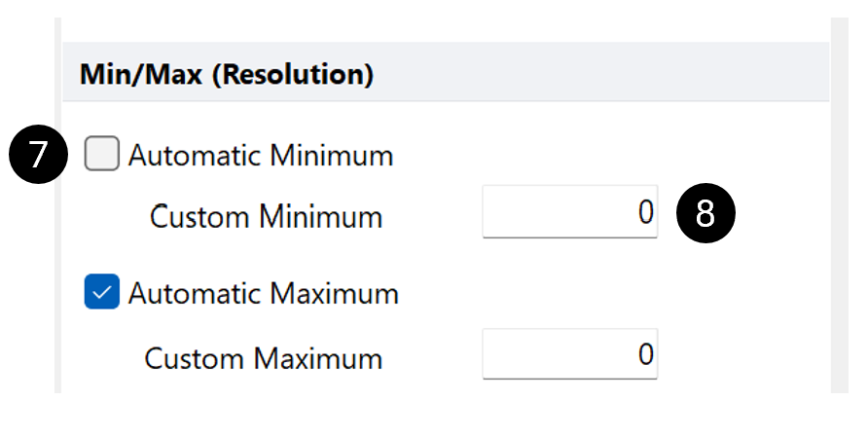This screenshot has height=438, width=868.
Task: Click the Automatic Minimum label text
Action: pos(261,155)
